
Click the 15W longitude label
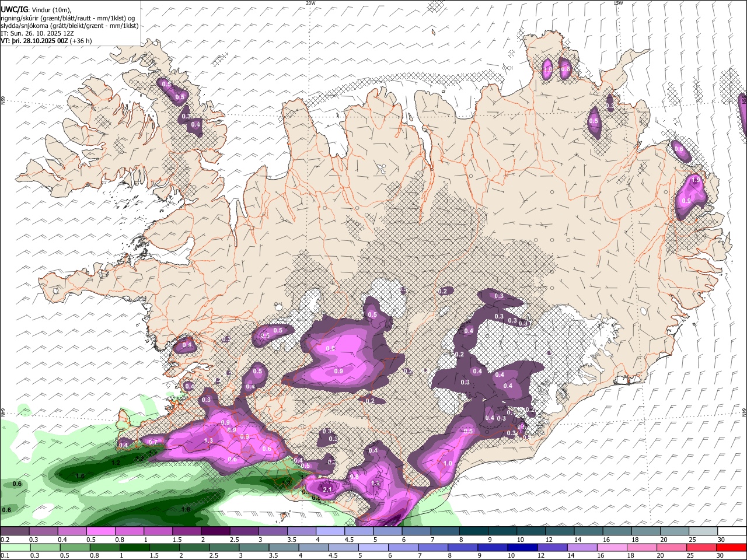[618, 3]
